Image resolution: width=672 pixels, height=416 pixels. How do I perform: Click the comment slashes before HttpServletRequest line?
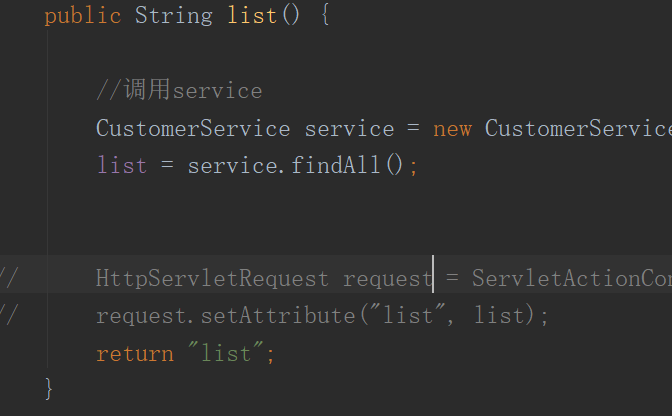(8, 277)
